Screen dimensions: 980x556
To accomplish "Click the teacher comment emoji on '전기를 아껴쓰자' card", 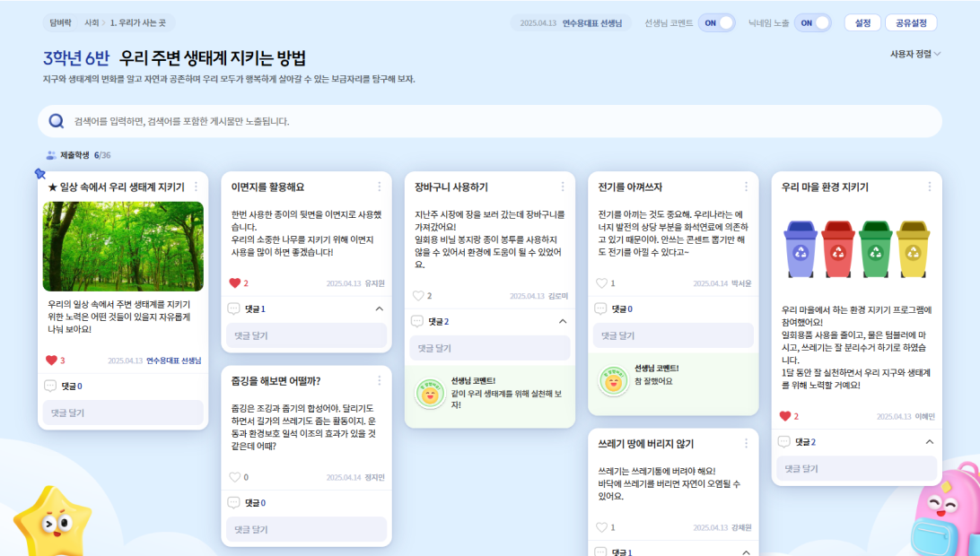I will tap(613, 381).
